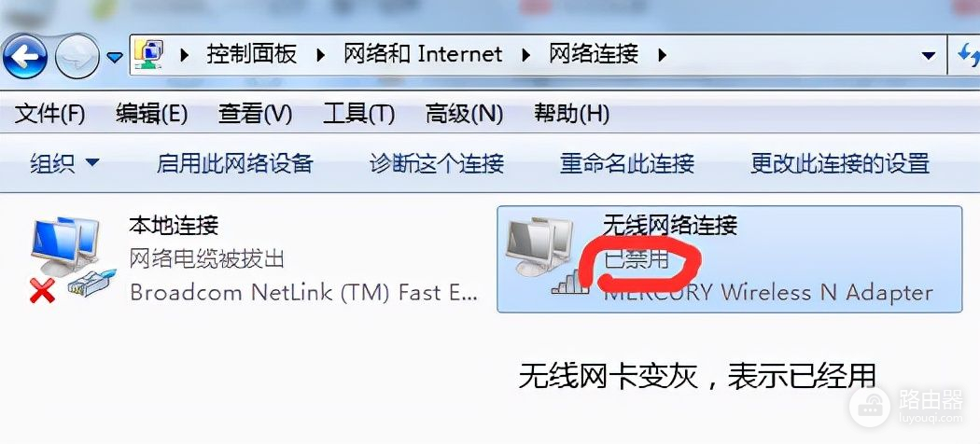Open recent pages dropdown beside navigation arrows
This screenshot has width=980, height=444.
(115, 58)
